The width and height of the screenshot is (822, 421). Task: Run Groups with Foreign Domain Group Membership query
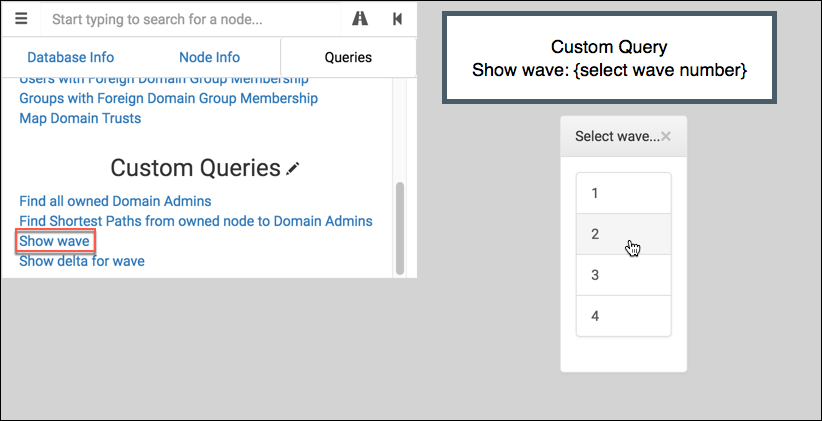pos(168,99)
